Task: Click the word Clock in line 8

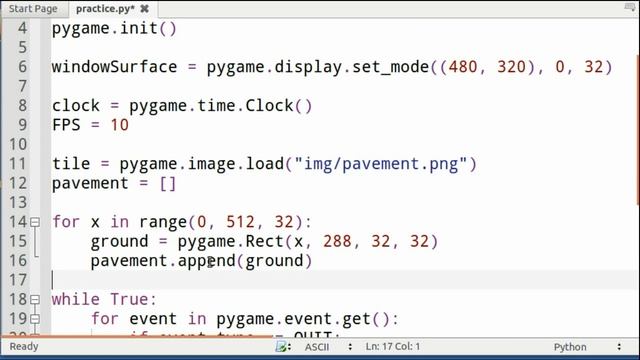Action: (269, 106)
